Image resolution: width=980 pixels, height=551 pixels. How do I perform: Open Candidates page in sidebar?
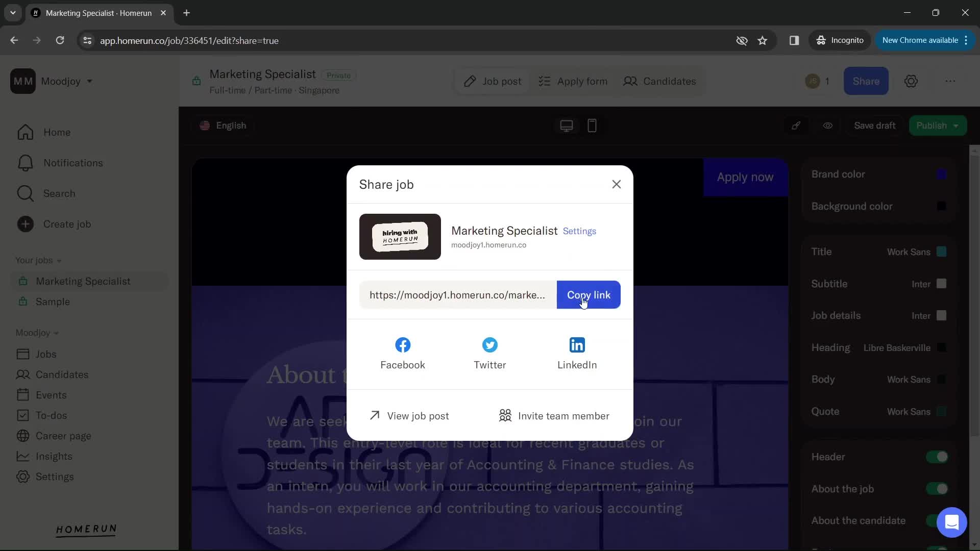tap(52, 374)
